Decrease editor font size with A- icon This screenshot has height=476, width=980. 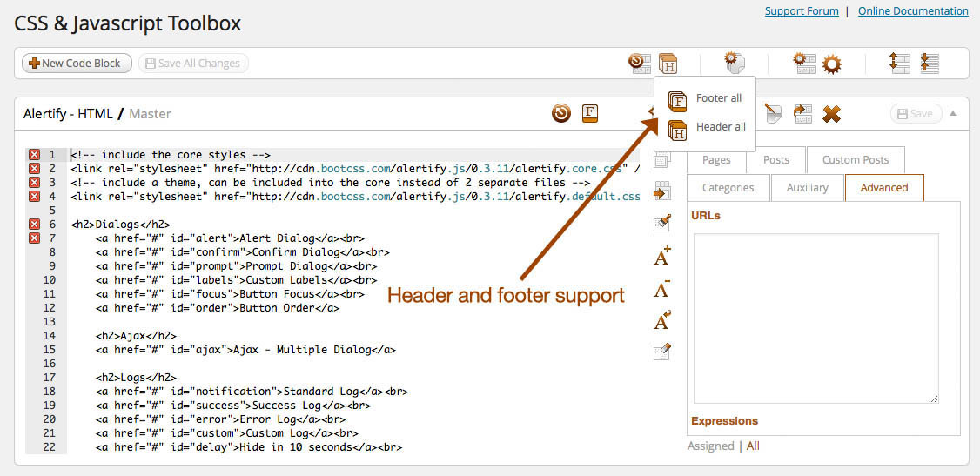pyautogui.click(x=662, y=289)
